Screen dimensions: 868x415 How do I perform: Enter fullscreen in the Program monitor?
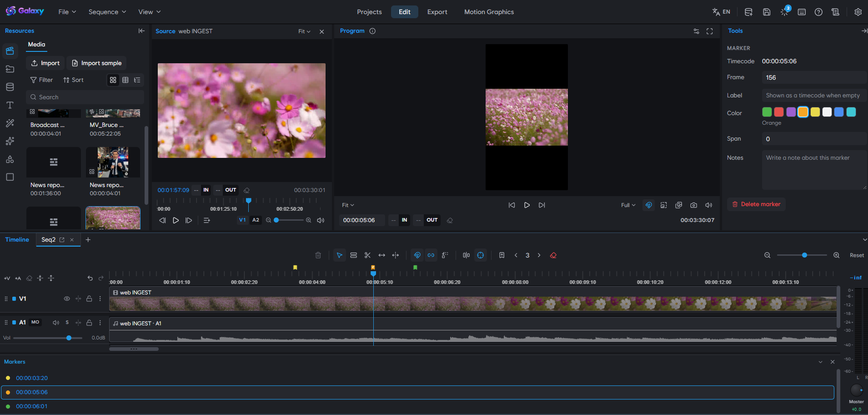pos(709,31)
